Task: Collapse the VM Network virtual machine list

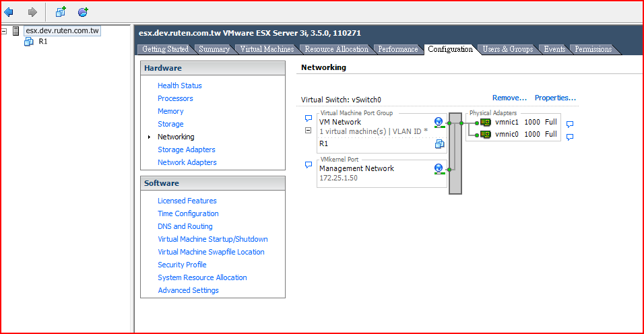Action: (308, 131)
